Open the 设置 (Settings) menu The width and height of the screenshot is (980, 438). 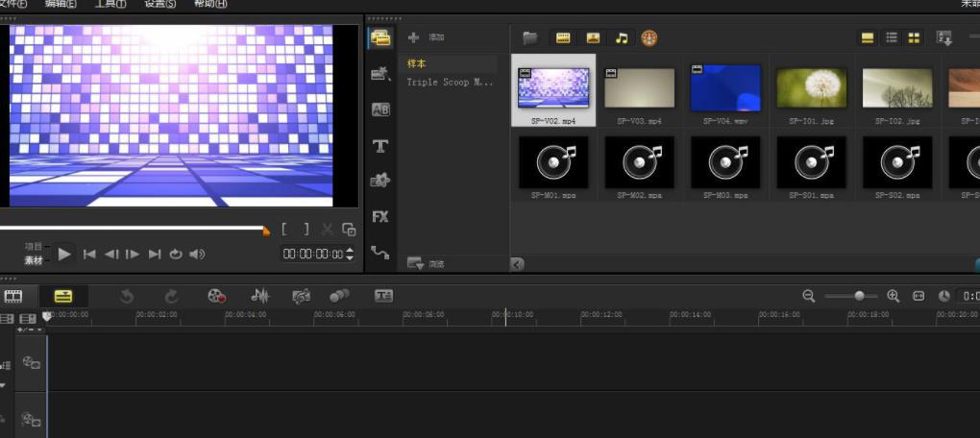pos(159,4)
